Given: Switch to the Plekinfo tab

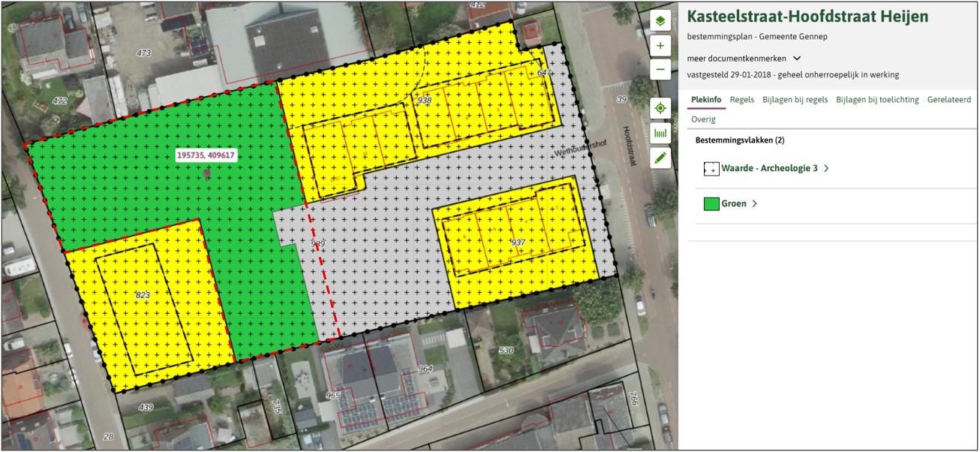Looking at the screenshot, I should 706,100.
